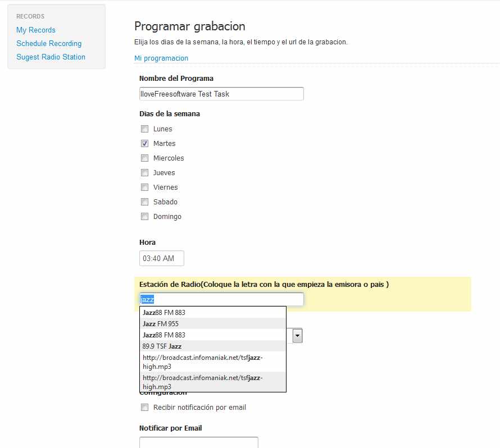Click the Notificar por Email field
Screen dimensions: 500x448
pos(198,442)
